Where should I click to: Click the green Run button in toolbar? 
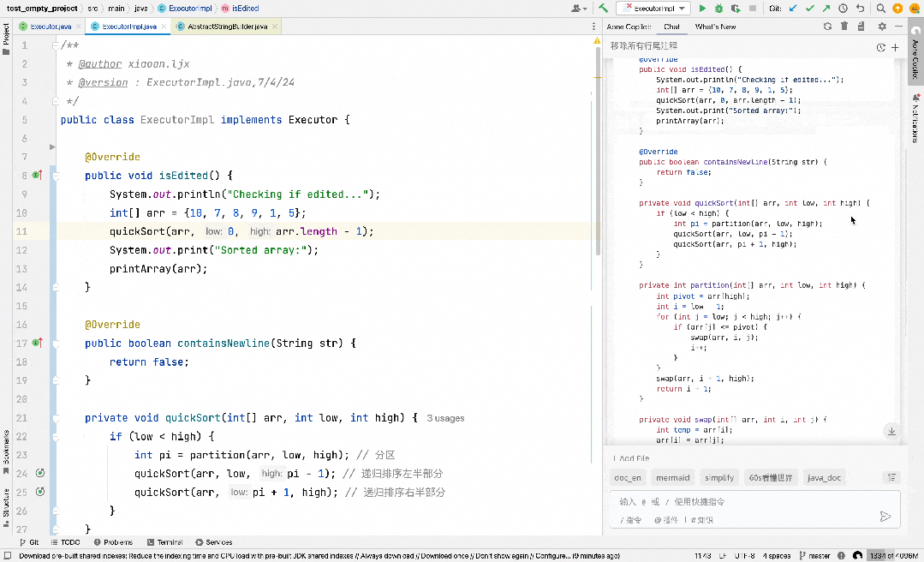[702, 9]
